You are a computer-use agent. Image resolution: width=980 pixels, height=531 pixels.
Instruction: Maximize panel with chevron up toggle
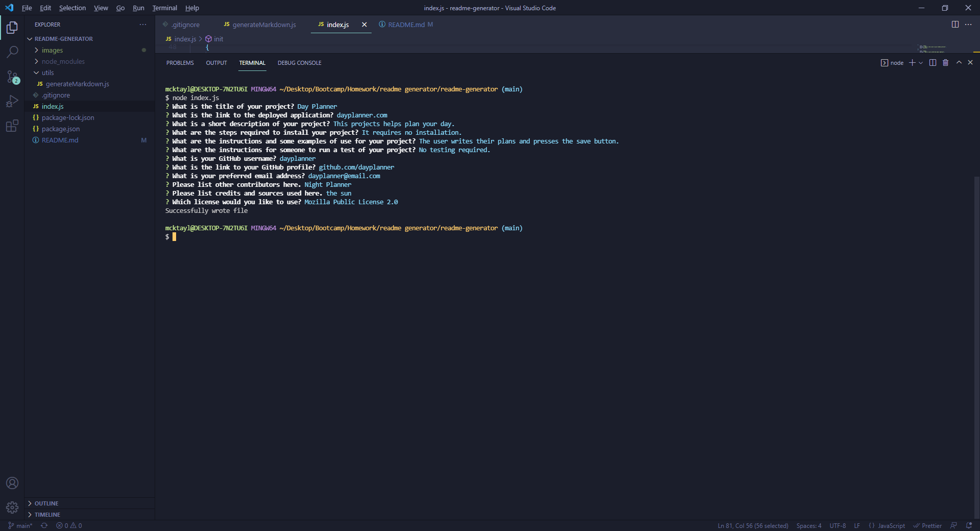(959, 62)
